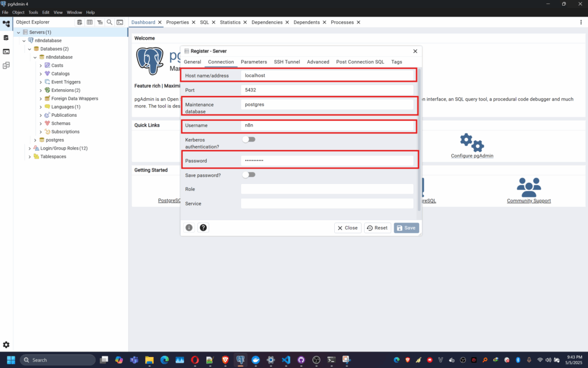Screen dimensions: 588x368
Task: Open the File menu
Action: [x=5, y=13]
